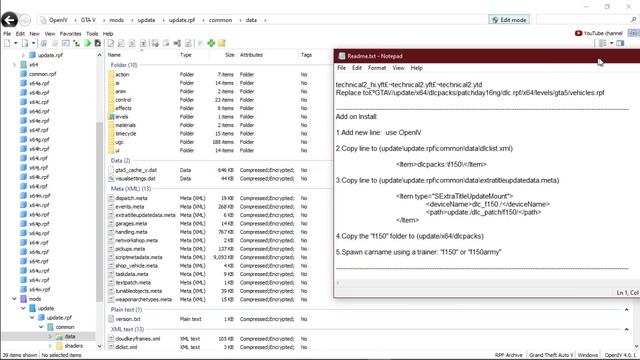The width and height of the screenshot is (640, 360).
Task: Go to the GTA V breadcrumb segment
Action: coord(88,20)
